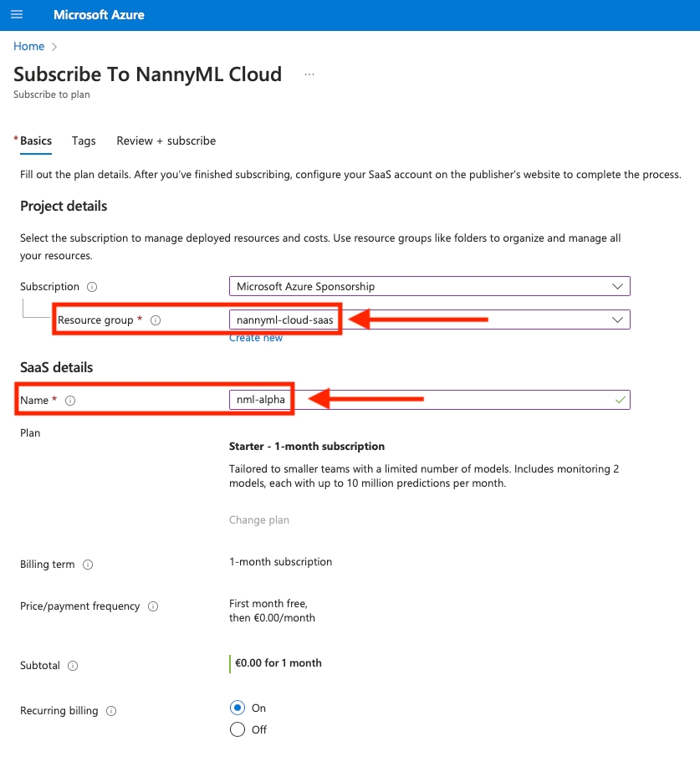The width and height of the screenshot is (700, 767).
Task: Click the Change plan link
Action: click(x=259, y=519)
